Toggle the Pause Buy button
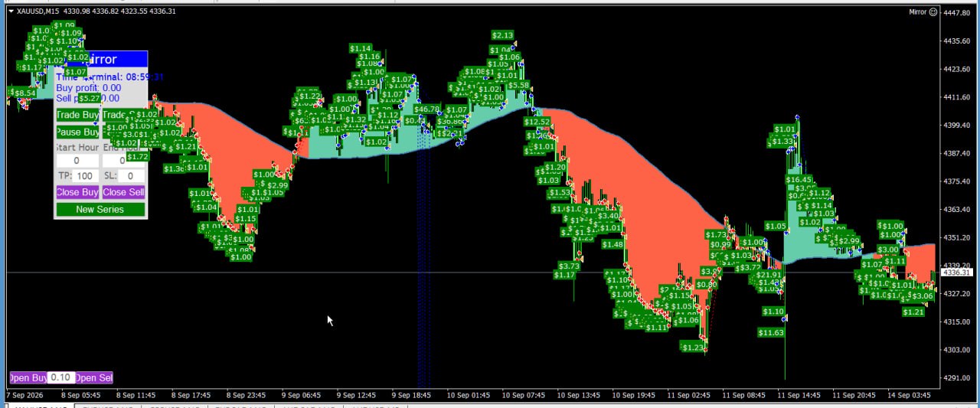The height and width of the screenshot is (408, 980). [77, 132]
